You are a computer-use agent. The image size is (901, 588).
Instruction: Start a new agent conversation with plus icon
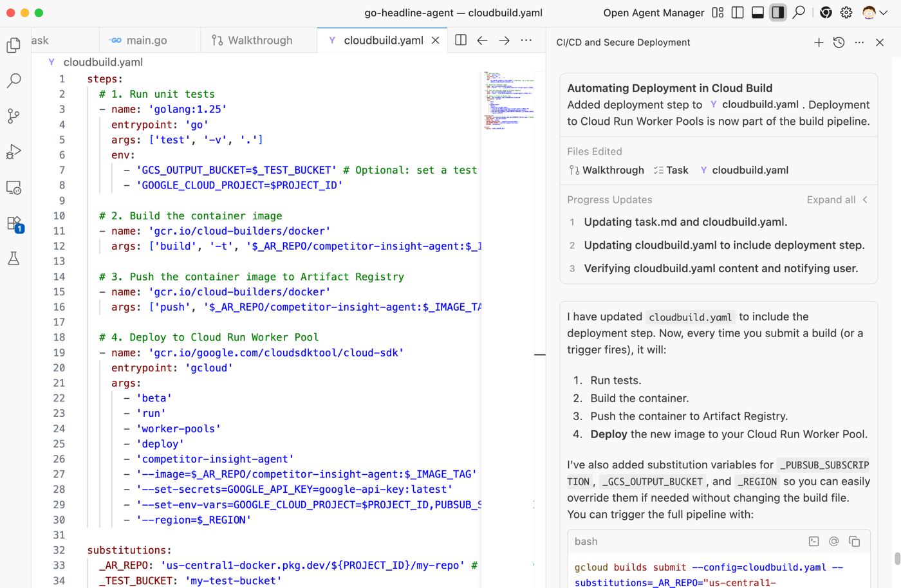(818, 42)
